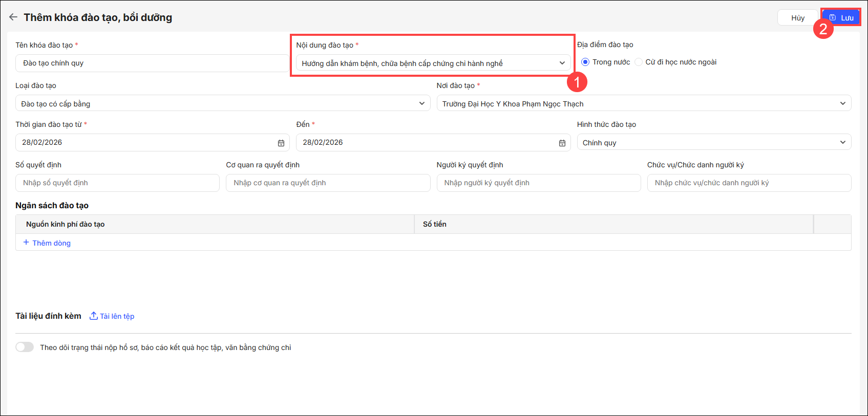
Task: Click the Hủy cancel button
Action: click(797, 18)
